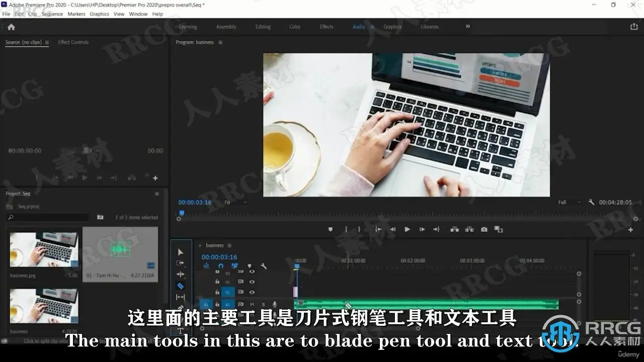The height and width of the screenshot is (362, 644).
Task: Open the Full playback resolution dropdown
Action: tap(569, 202)
